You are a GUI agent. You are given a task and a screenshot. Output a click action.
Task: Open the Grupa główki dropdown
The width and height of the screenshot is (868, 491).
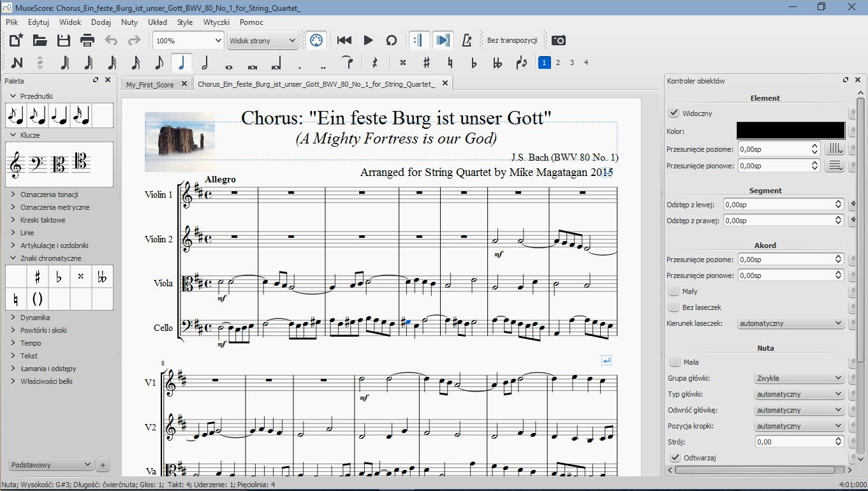[x=799, y=378]
